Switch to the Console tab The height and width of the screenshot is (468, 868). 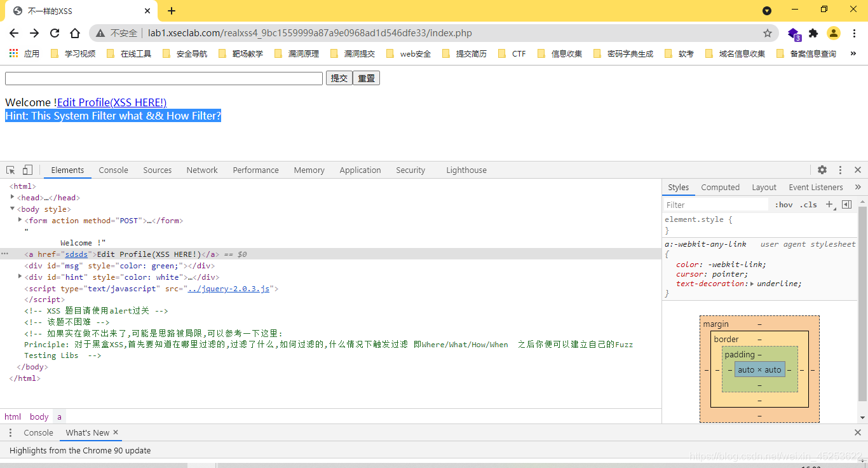coord(114,170)
